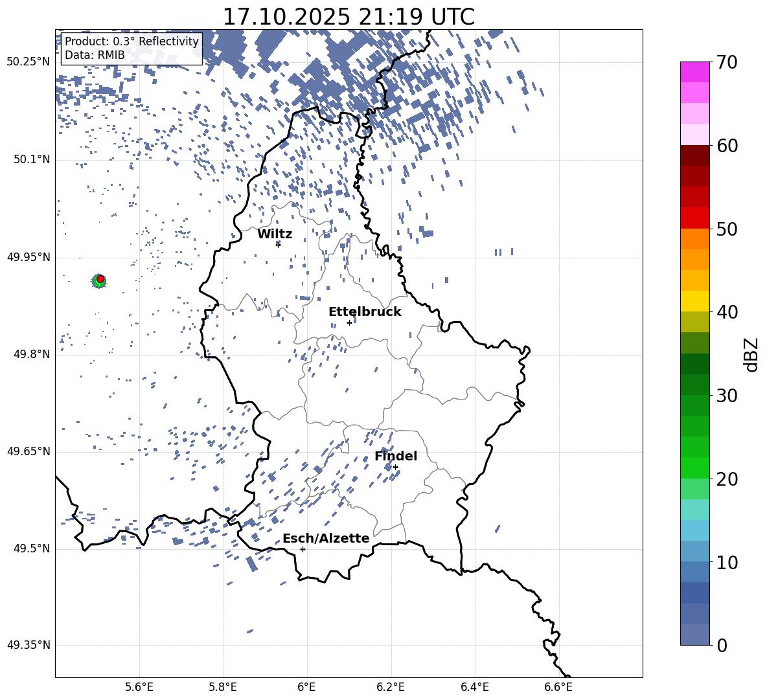
Task: Click the Wiltz city label
Action: [275, 234]
